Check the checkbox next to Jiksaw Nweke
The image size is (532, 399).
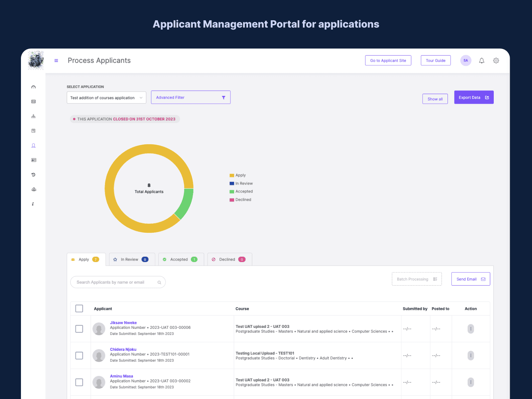coord(79,329)
